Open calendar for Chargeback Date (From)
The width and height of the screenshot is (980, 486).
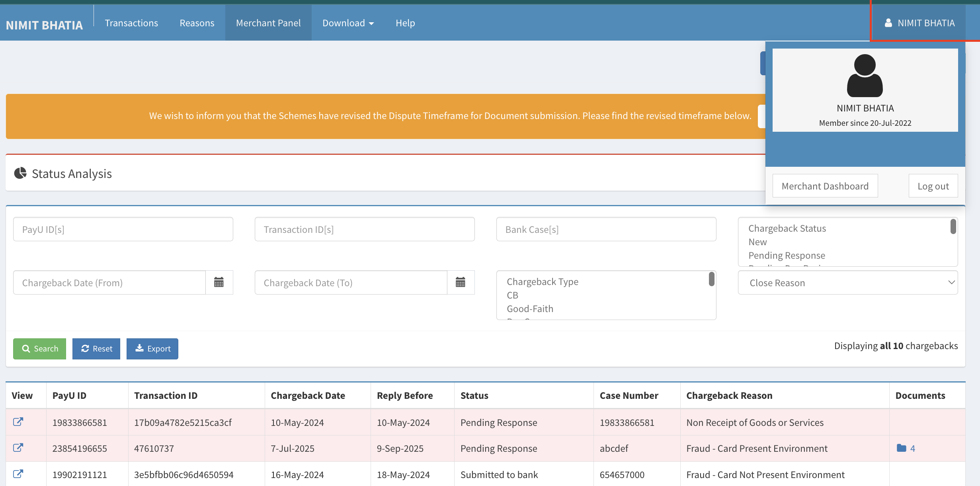(x=219, y=283)
